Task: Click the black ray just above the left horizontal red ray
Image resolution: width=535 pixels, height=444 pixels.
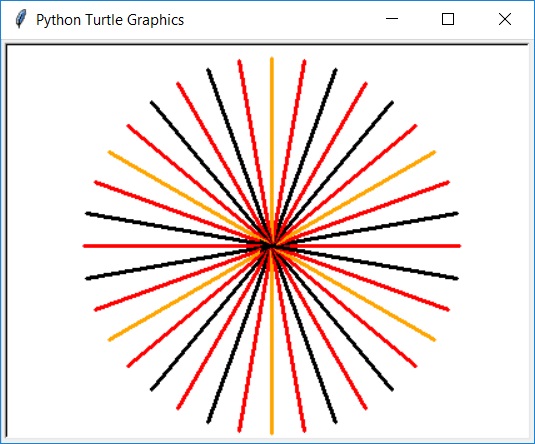Action: click(171, 228)
